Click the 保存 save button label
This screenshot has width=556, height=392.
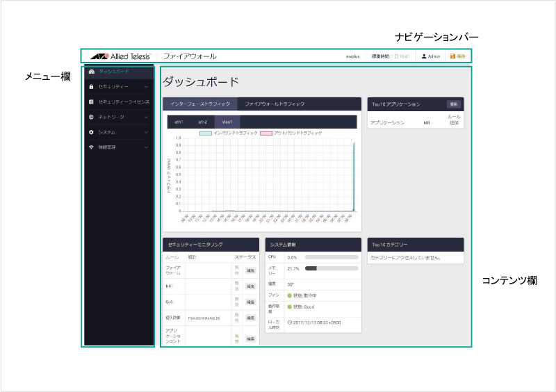(461, 56)
